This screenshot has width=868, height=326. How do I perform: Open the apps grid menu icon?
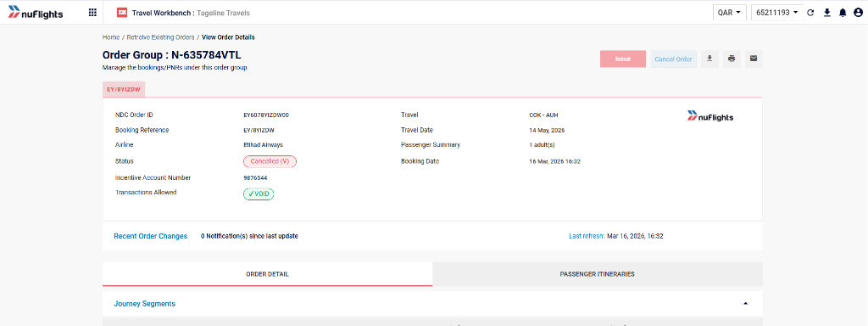click(92, 13)
